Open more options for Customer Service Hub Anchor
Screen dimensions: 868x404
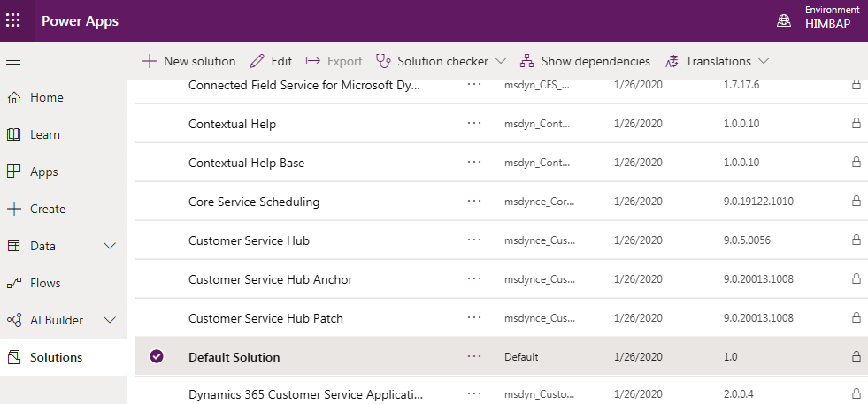474,278
